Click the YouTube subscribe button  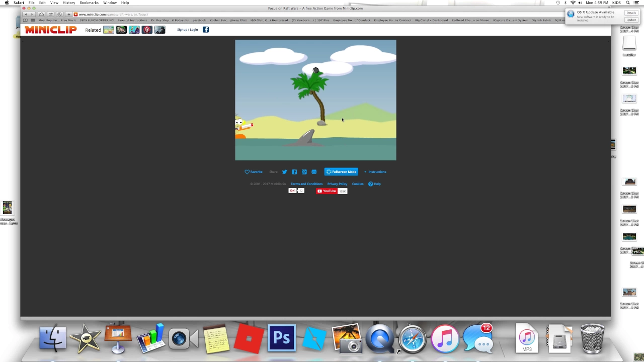[326, 191]
